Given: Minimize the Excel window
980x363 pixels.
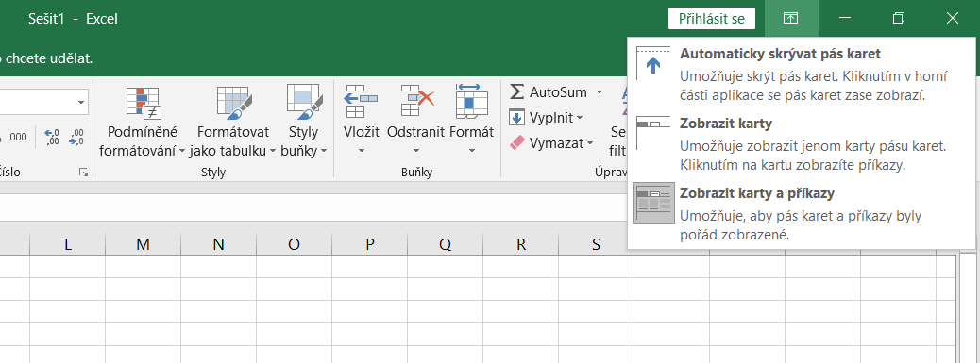Looking at the screenshot, I should point(845,18).
